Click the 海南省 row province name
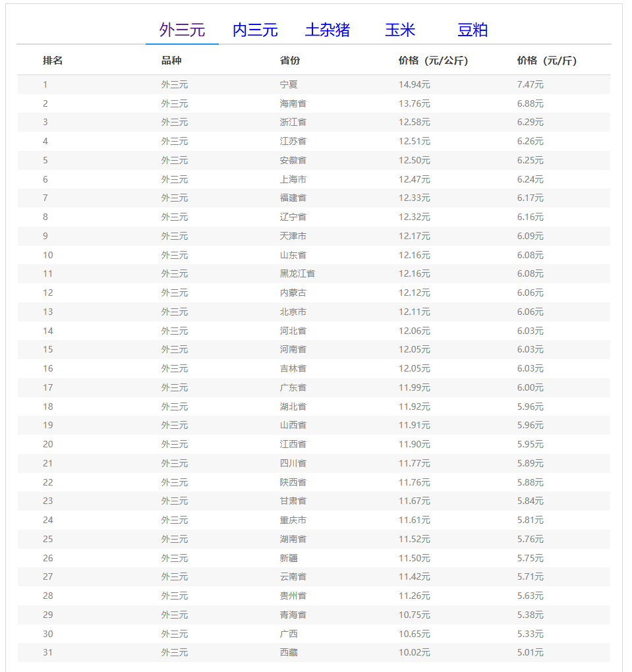Viewport: 632px width, 672px height. 293,103
